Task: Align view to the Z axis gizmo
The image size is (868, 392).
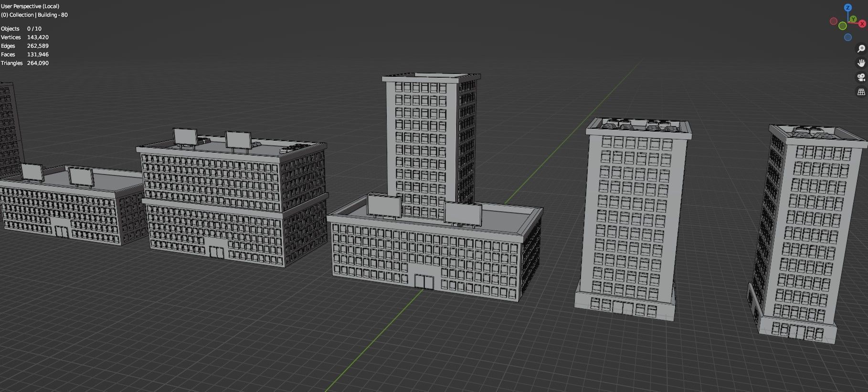Action: tap(848, 8)
